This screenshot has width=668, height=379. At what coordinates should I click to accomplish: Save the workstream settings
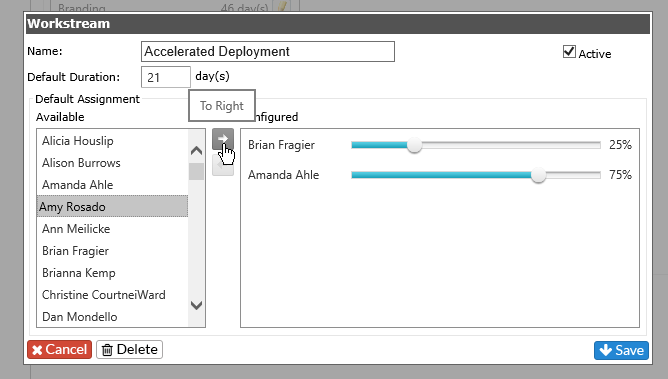coord(621,350)
